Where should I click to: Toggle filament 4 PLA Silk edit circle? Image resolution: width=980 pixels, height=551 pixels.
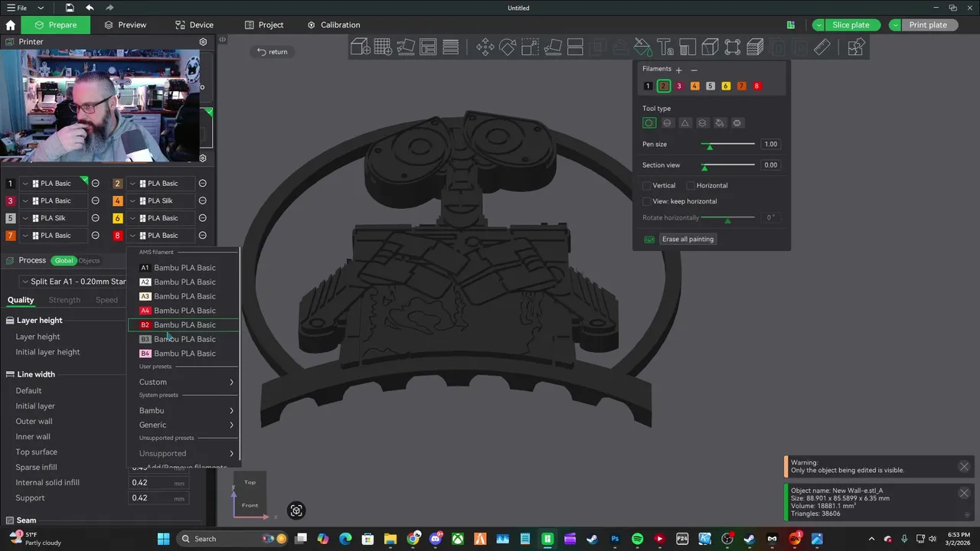[203, 201]
